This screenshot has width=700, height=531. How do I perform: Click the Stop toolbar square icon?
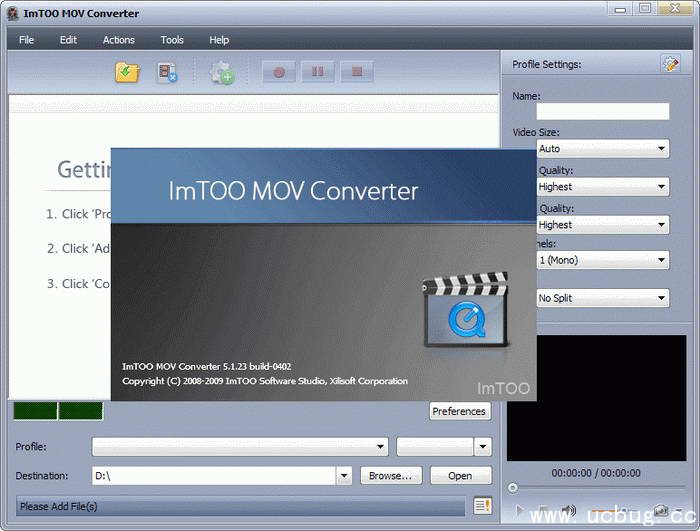355,72
